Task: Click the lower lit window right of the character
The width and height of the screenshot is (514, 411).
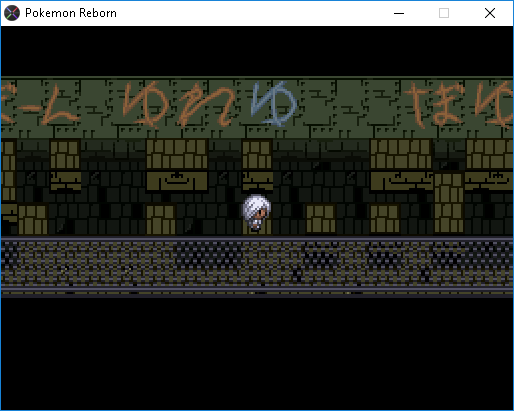Action: pyautogui.click(x=321, y=219)
